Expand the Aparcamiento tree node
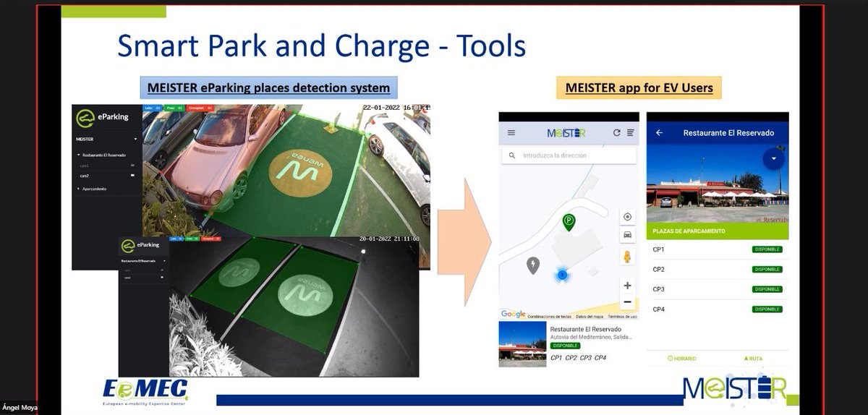The image size is (868, 415). (x=78, y=189)
